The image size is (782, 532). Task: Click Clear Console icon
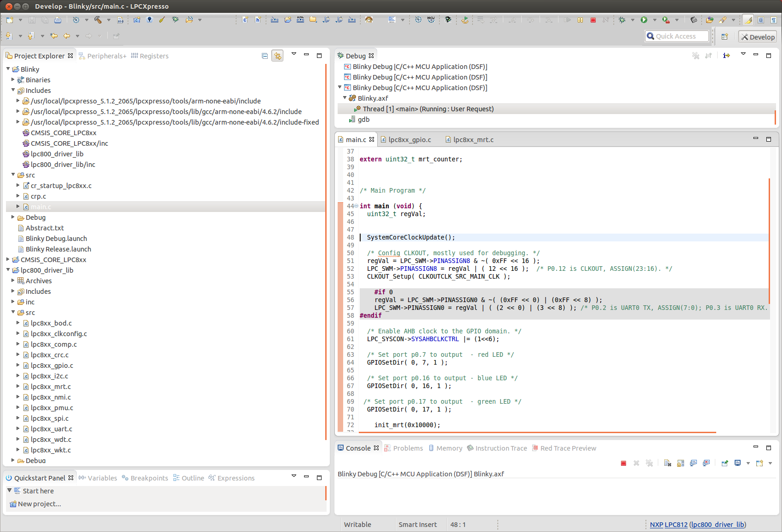667,463
